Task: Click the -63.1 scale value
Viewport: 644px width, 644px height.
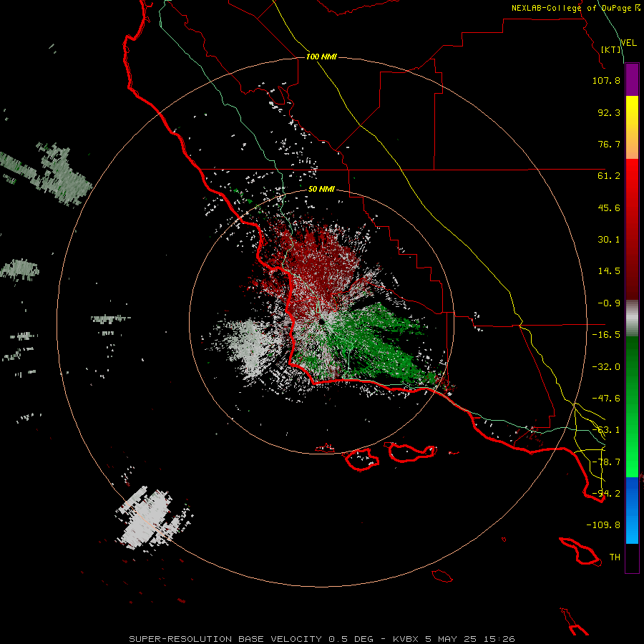Action: (x=606, y=430)
